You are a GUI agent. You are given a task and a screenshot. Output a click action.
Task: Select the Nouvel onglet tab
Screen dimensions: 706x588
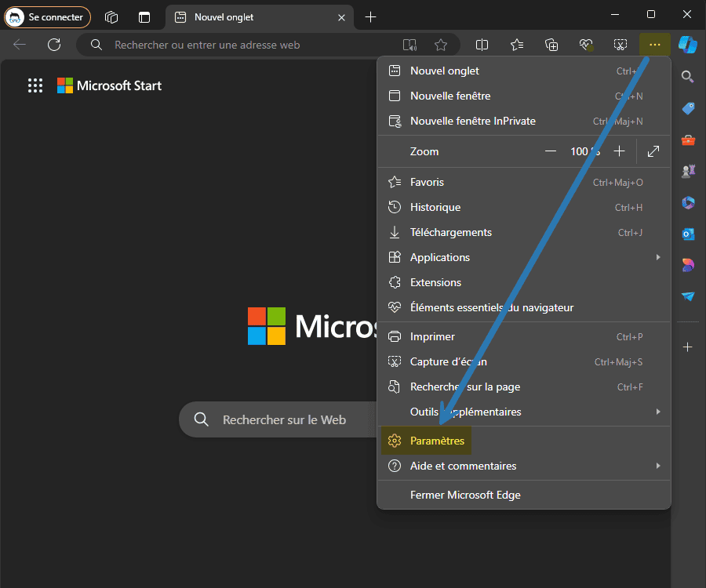pyautogui.click(x=259, y=17)
